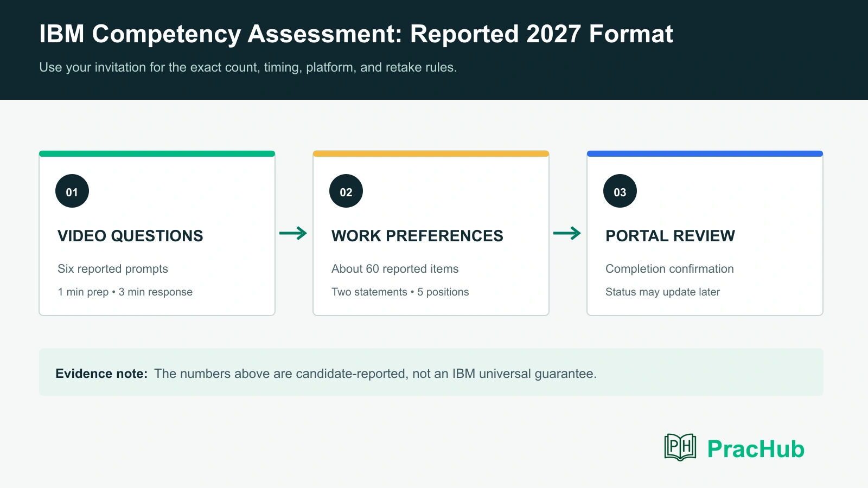
Task: Click the "Completion confirmation" line
Action: click(669, 269)
